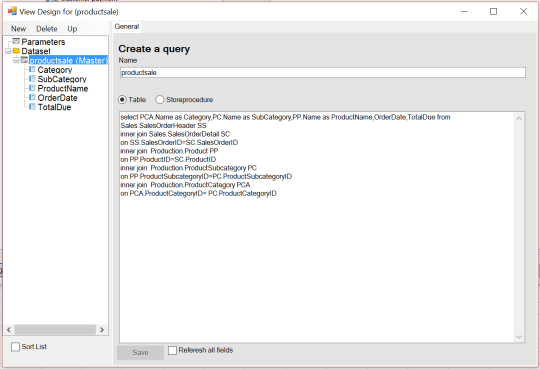Image resolution: width=540 pixels, height=369 pixels.
Task: Minimize the View Design window
Action: pos(464,11)
